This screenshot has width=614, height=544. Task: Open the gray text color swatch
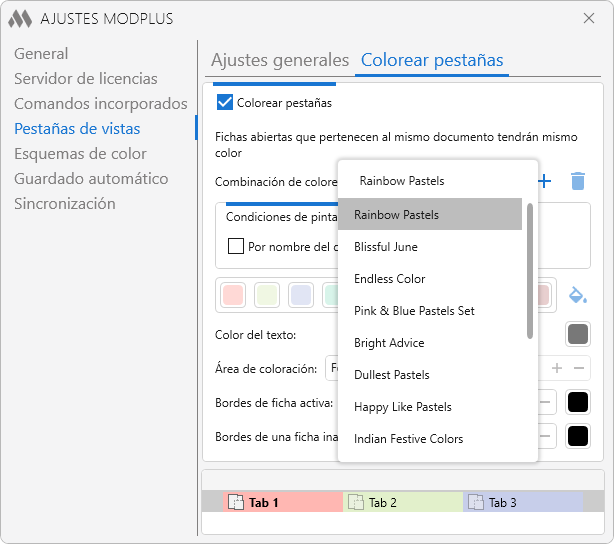pyautogui.click(x=578, y=334)
